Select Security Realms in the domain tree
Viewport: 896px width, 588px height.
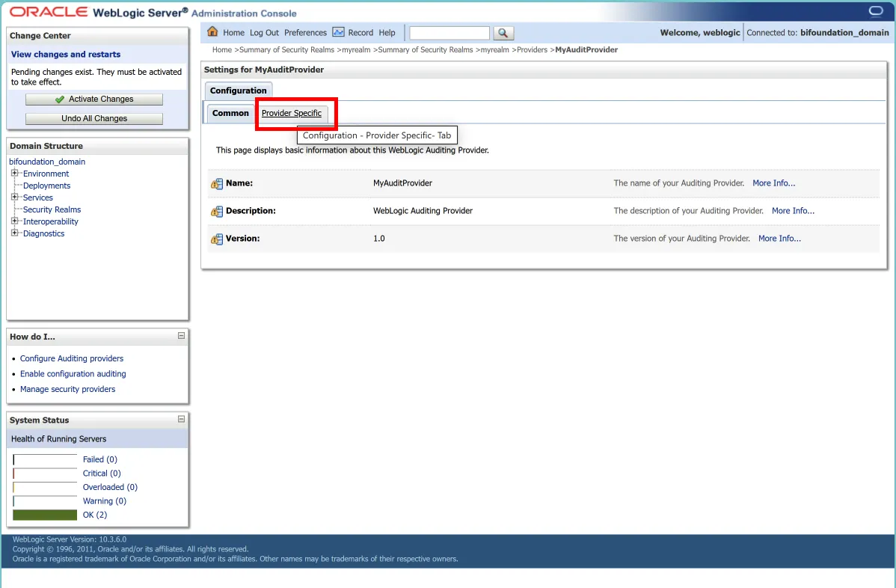52,209
